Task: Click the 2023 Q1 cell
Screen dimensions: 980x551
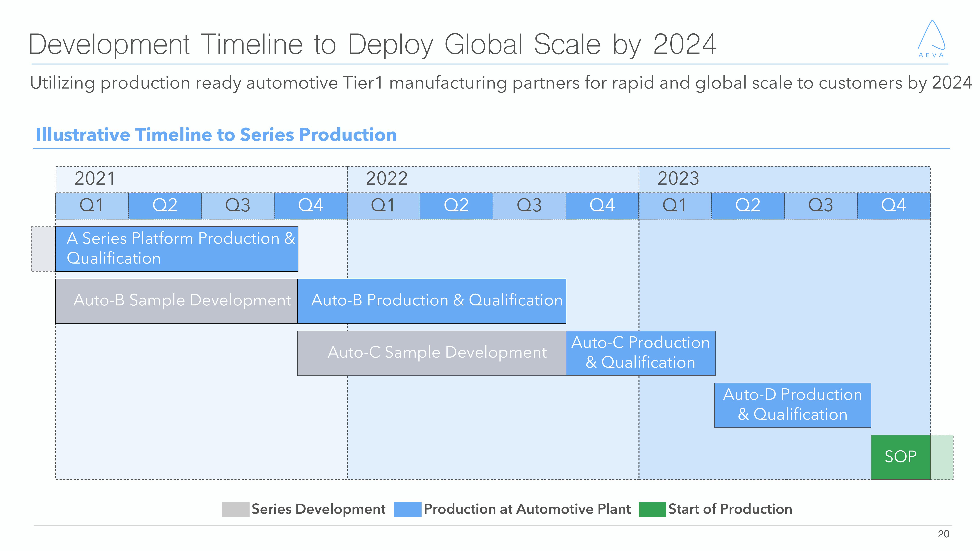Action: 675,206
